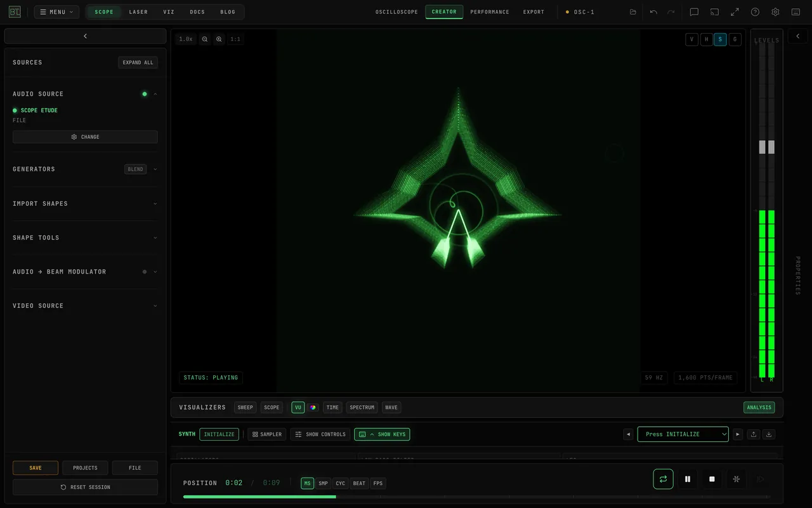The image size is (812, 508).
Task: Click the upload preset icon in synth row
Action: point(754,434)
